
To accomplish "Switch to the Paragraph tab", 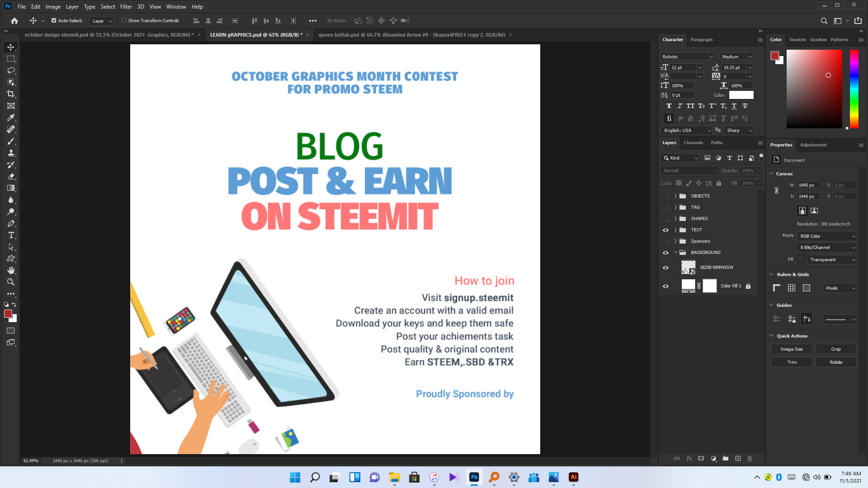I will (x=701, y=40).
